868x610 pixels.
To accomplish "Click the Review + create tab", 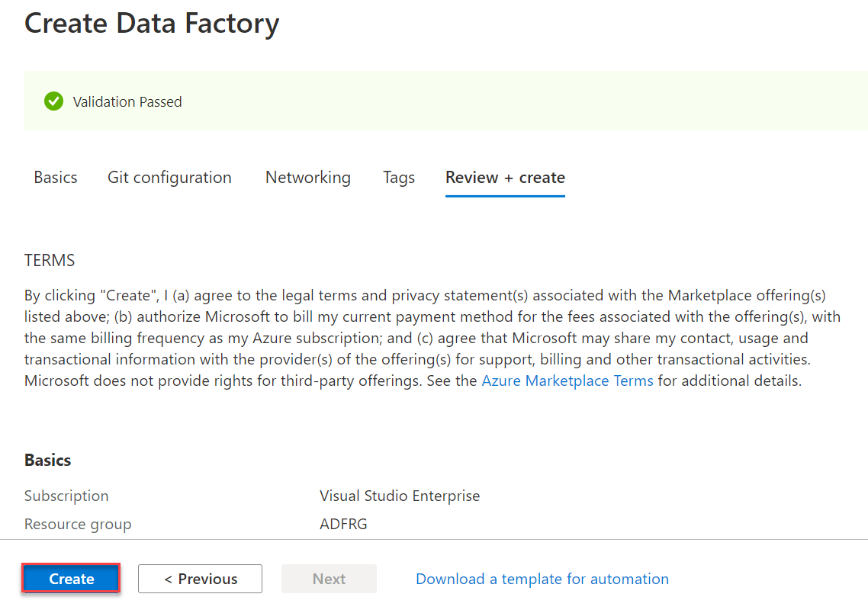I will point(505,178).
